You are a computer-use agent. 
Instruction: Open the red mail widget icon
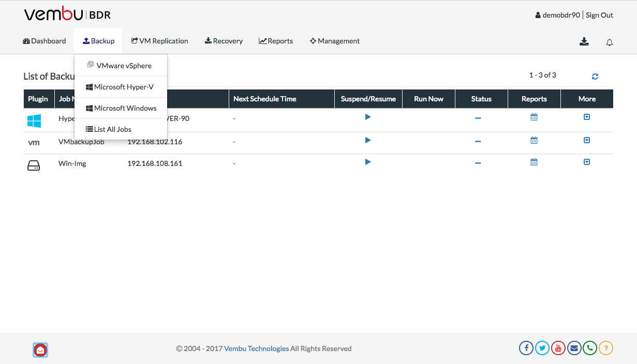(40, 350)
